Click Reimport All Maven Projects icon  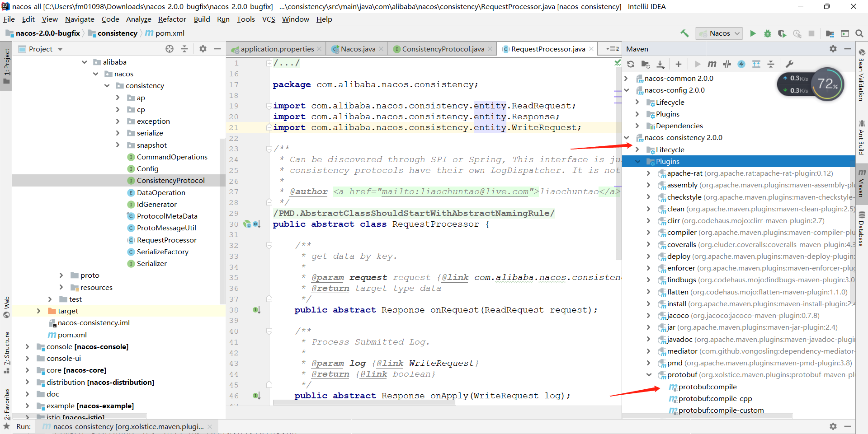(631, 64)
